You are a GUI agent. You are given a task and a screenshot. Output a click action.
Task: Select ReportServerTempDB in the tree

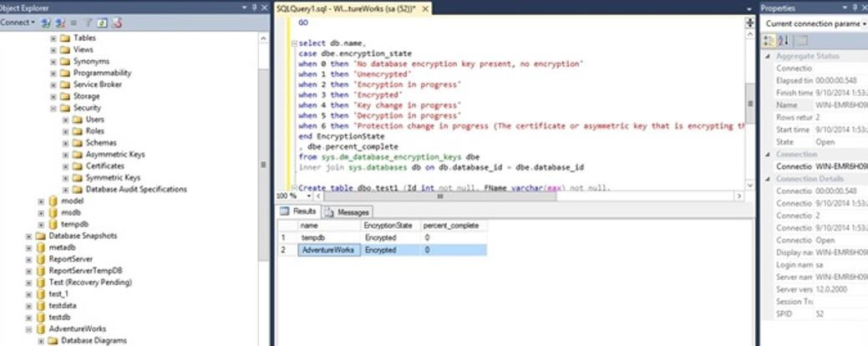pyautogui.click(x=85, y=271)
